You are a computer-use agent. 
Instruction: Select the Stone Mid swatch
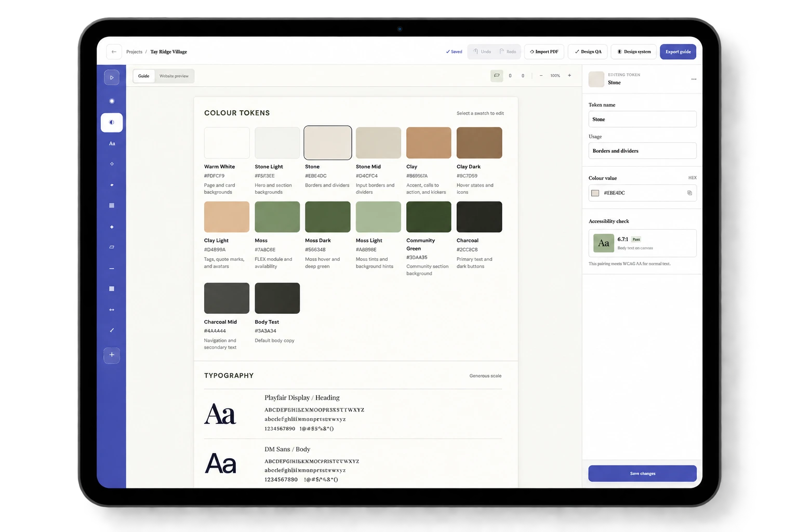pos(378,143)
